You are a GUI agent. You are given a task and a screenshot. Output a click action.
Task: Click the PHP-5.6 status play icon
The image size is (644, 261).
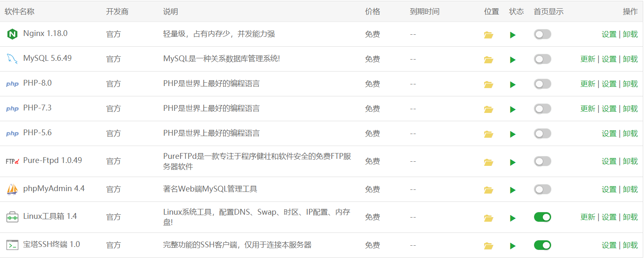click(513, 134)
